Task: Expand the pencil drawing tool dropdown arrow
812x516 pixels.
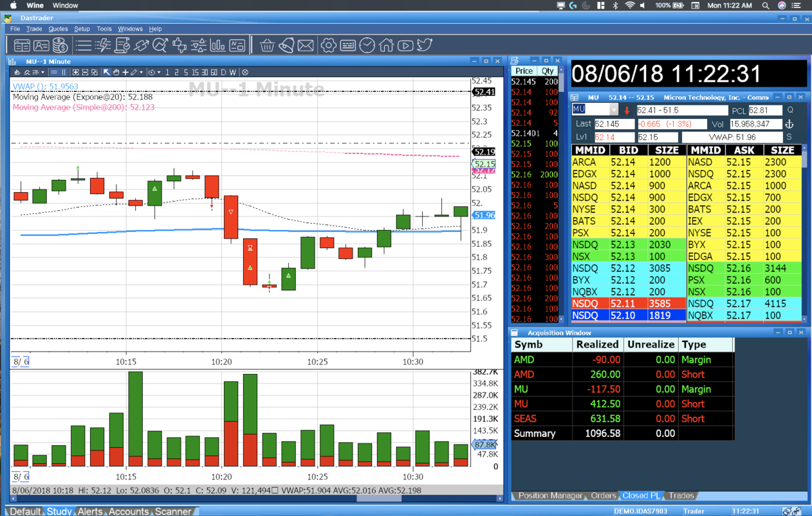Action: click(141, 72)
